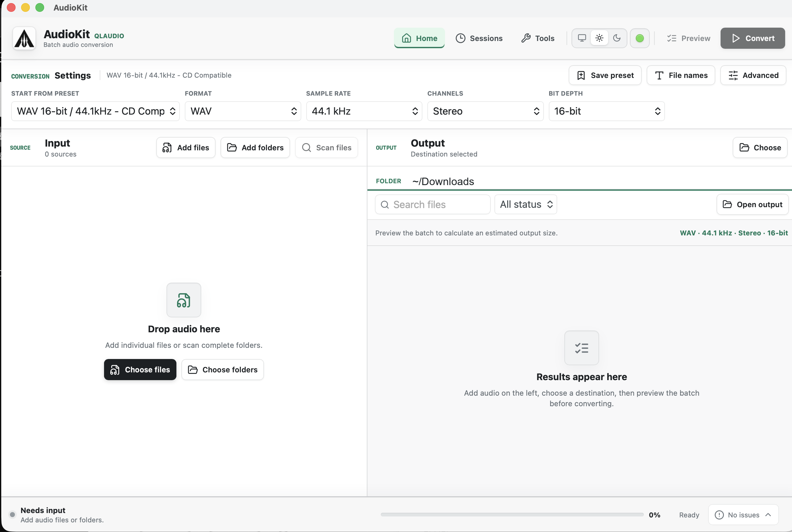This screenshot has height=532, width=792.
Task: Click the Choose folders button
Action: point(223,370)
